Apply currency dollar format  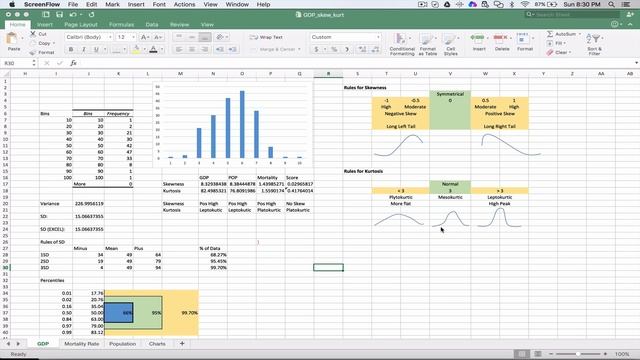pos(316,49)
